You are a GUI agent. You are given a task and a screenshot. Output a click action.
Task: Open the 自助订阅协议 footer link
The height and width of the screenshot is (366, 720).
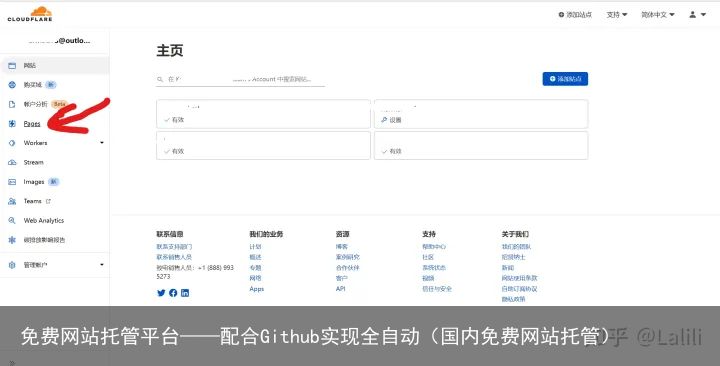point(519,289)
